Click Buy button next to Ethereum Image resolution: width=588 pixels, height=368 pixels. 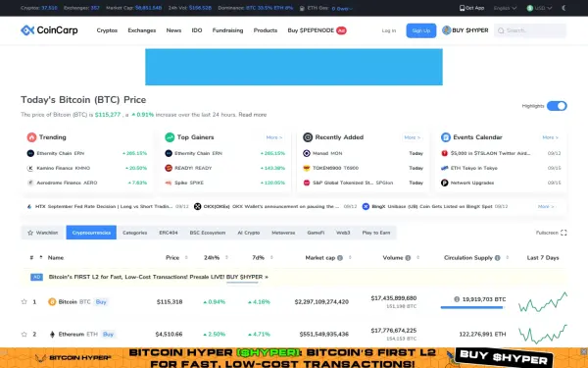(108, 334)
